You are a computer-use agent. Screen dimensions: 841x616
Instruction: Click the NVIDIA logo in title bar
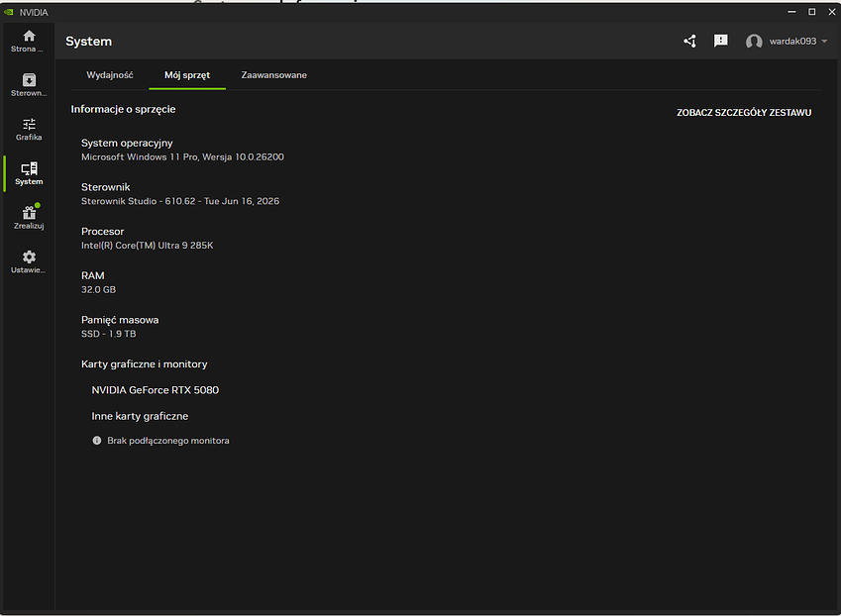9,12
